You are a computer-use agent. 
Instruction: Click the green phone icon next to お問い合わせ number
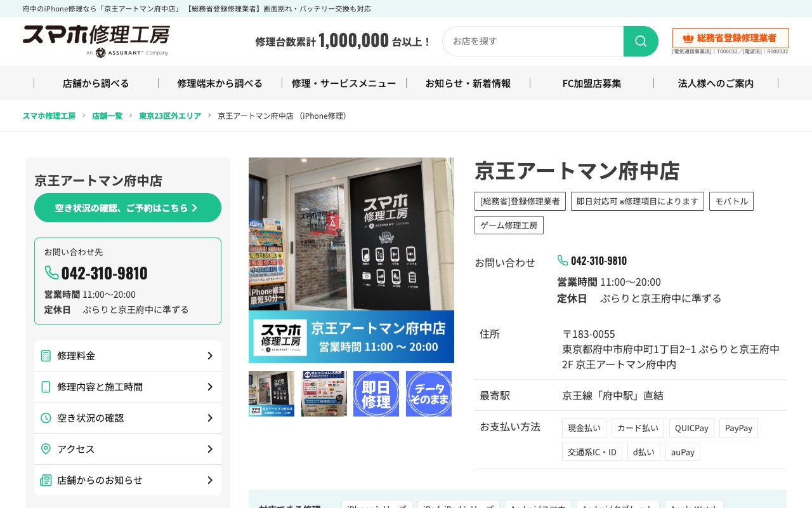[563, 260]
